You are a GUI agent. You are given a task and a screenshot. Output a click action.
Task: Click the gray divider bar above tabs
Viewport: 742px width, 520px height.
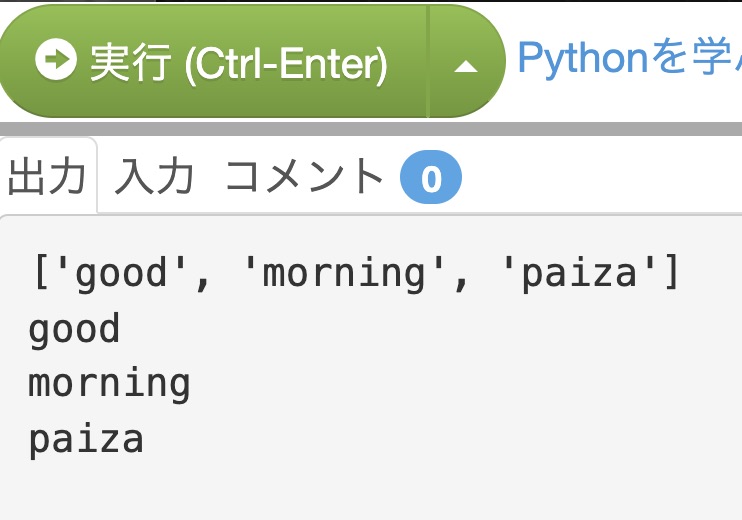pos(371,129)
